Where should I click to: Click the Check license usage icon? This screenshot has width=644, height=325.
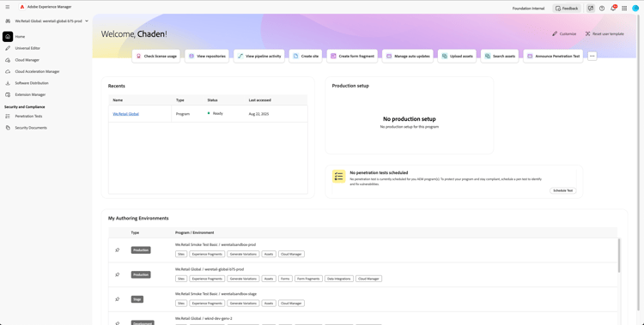[x=139, y=57]
